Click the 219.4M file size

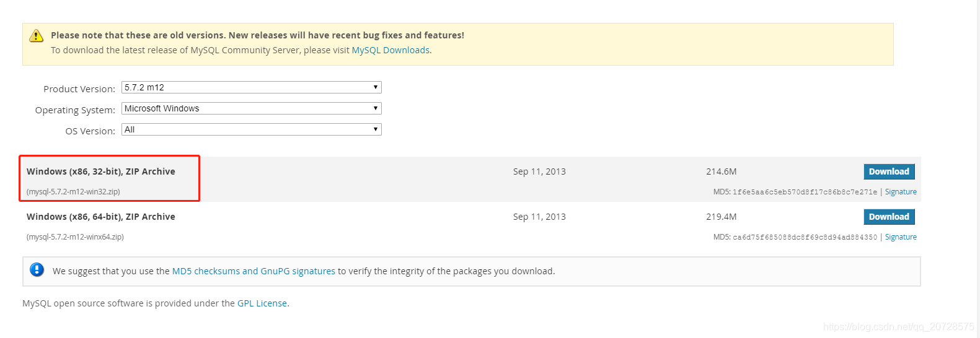point(722,217)
